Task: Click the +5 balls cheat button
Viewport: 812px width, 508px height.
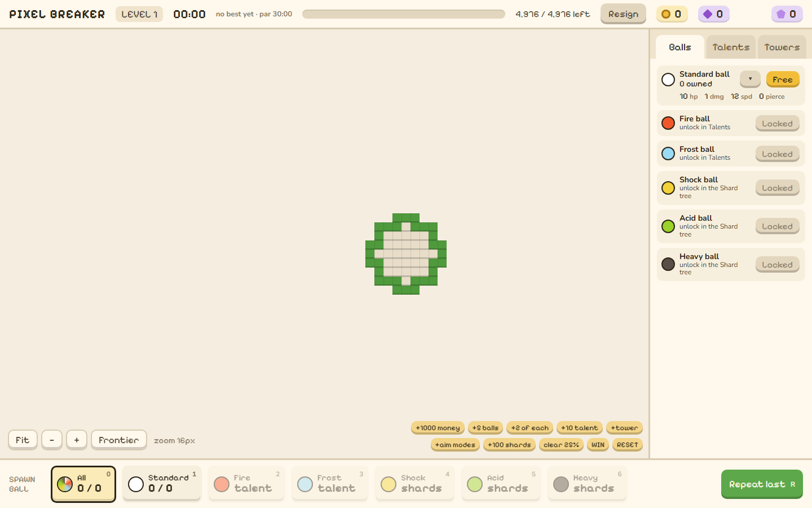Action: (486, 428)
